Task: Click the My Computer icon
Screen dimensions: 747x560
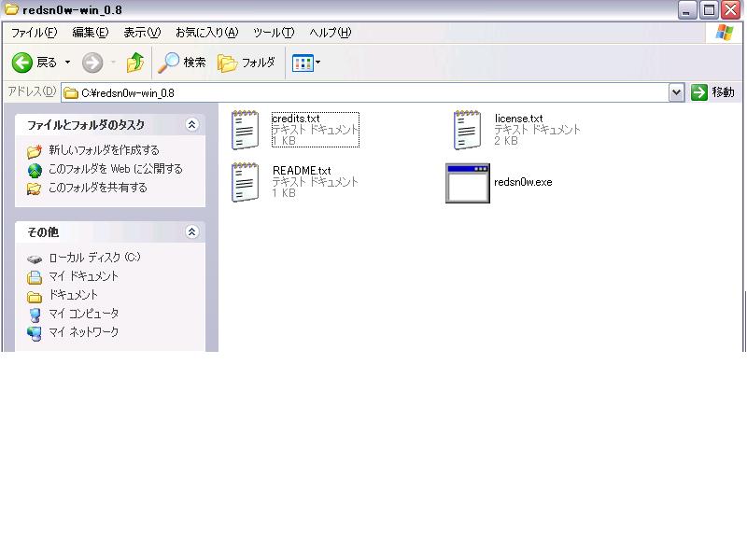Action: [35, 315]
